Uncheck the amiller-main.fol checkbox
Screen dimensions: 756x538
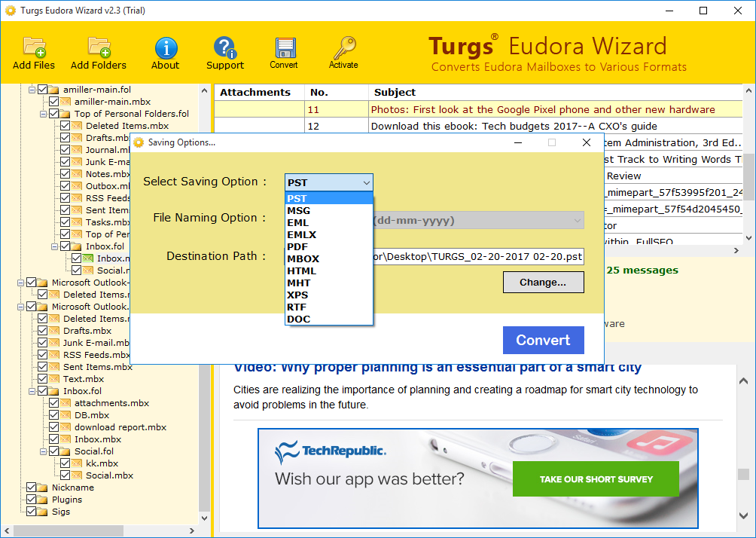tap(42, 90)
